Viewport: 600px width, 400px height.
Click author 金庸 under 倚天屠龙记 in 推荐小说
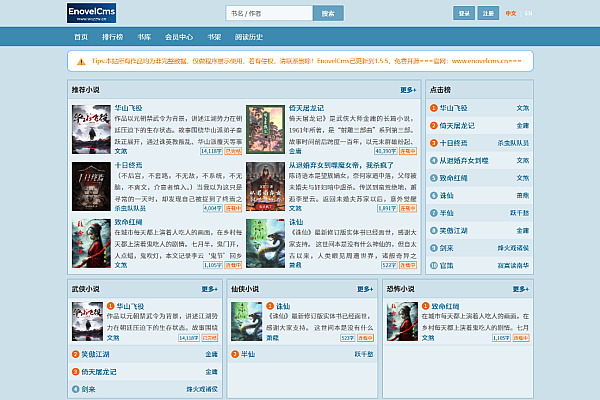coord(295,151)
